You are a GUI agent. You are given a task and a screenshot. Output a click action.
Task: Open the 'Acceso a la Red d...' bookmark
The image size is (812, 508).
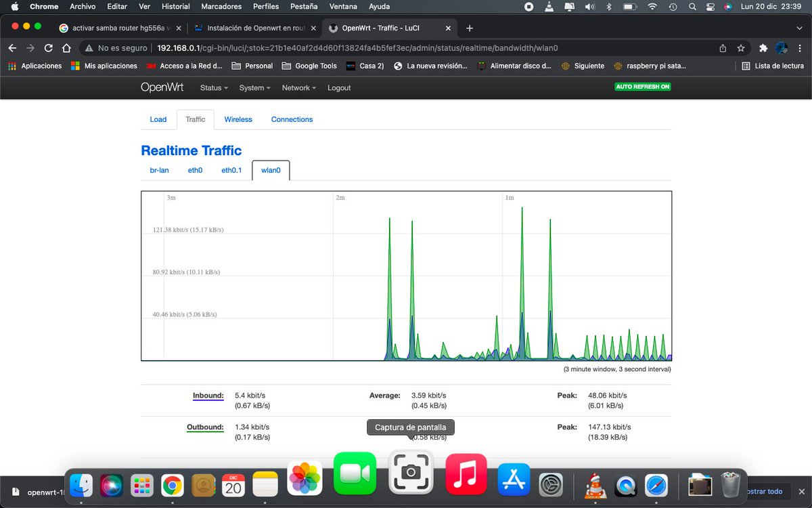(x=184, y=66)
